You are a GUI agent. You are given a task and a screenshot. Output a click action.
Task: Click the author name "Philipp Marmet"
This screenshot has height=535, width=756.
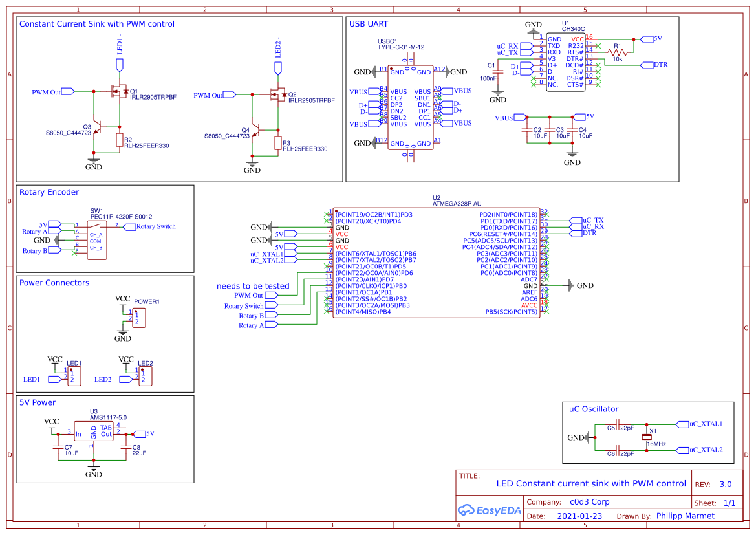pyautogui.click(x=685, y=516)
